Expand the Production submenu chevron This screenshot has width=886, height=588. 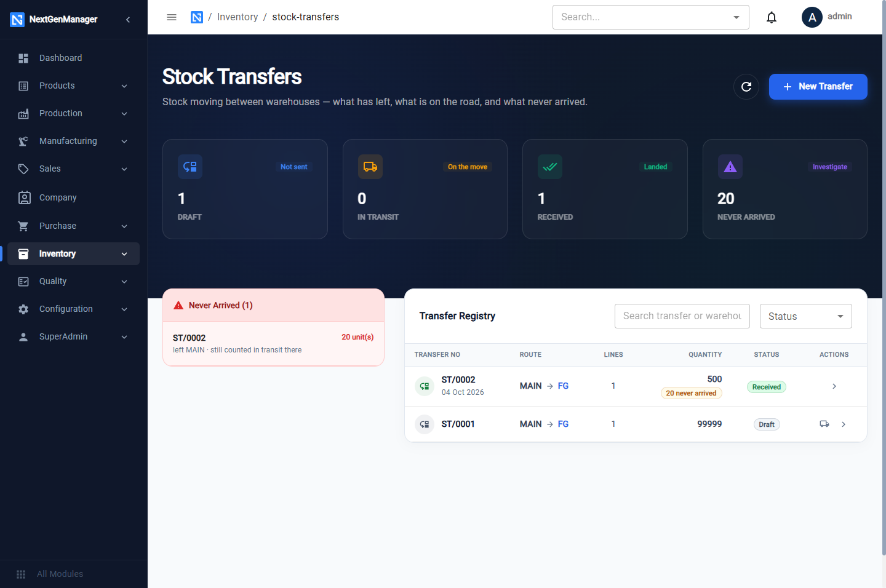coord(124,114)
